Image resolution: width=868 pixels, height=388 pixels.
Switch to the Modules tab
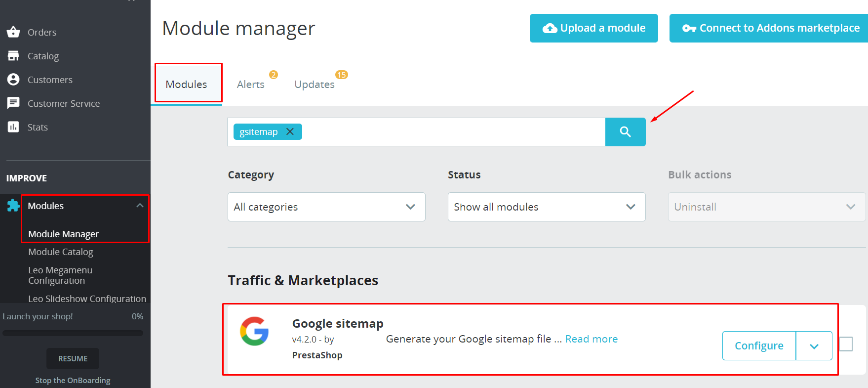(x=186, y=85)
